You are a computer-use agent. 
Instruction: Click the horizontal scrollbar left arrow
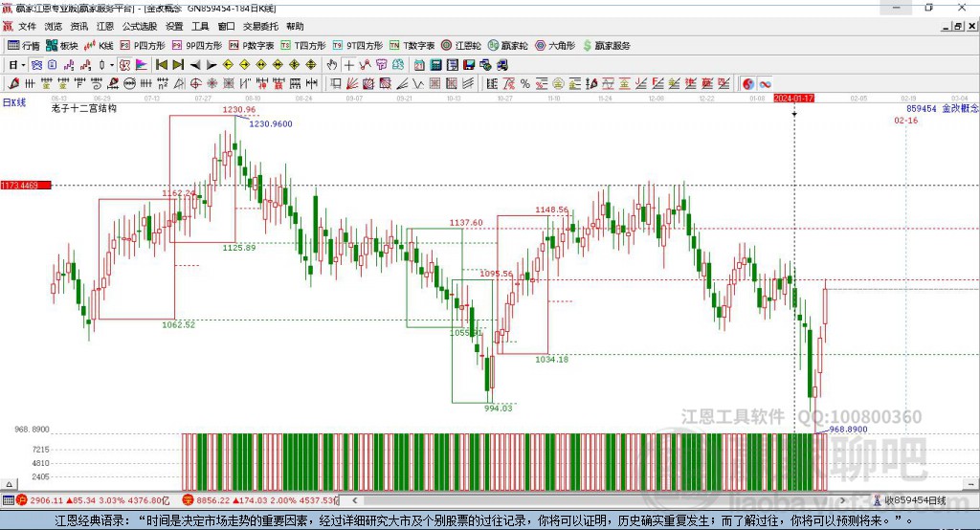[357, 499]
